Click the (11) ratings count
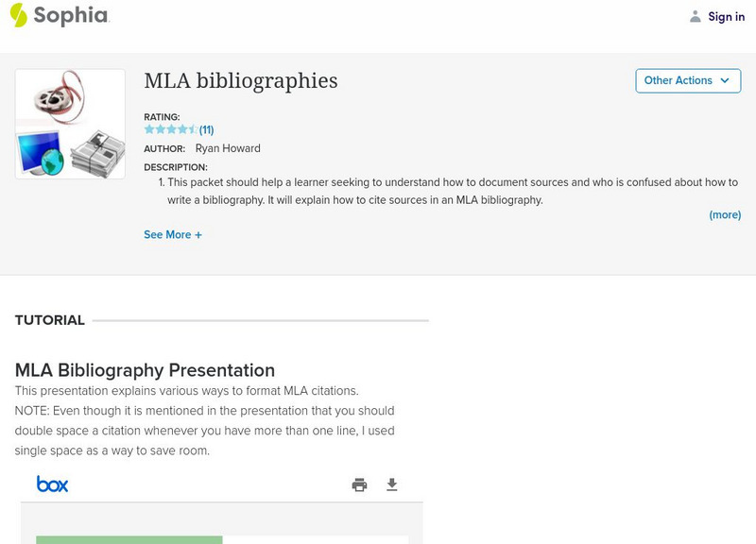Viewport: 756px width, 544px height. click(x=206, y=129)
